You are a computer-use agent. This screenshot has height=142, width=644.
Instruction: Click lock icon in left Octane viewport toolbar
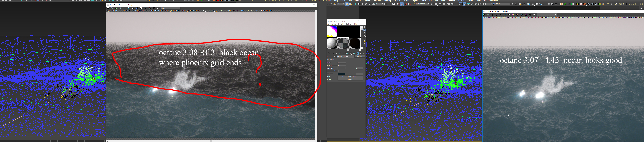[120, 8]
